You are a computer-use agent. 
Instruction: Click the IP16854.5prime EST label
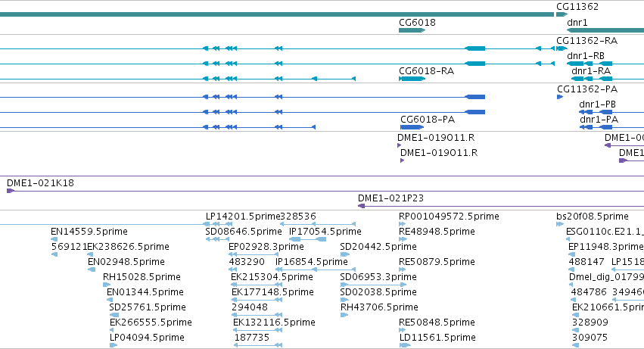coord(311,262)
